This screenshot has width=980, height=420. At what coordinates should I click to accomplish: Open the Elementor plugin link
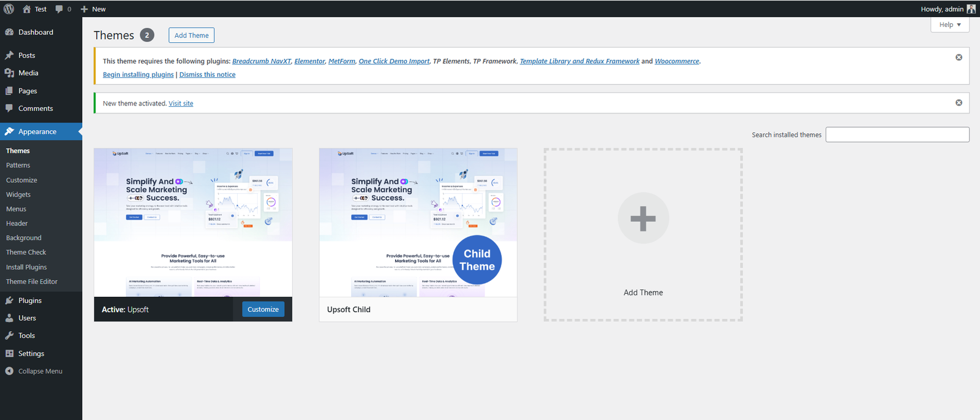[309, 61]
